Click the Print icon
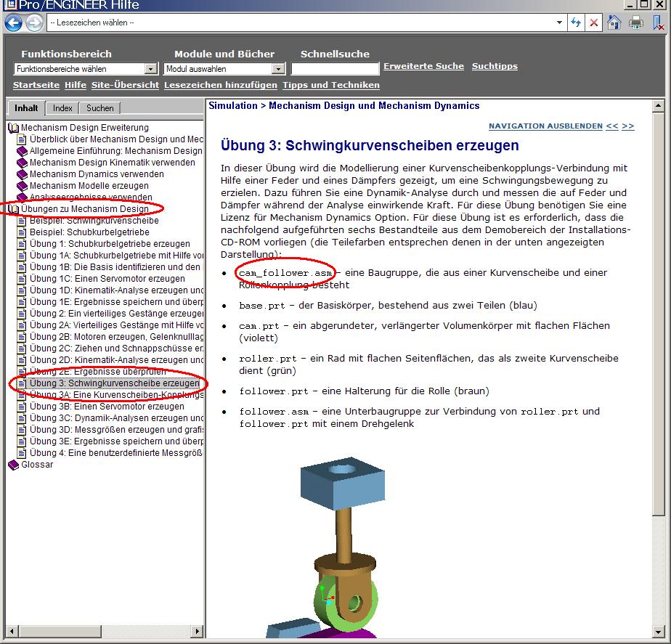 click(x=636, y=23)
